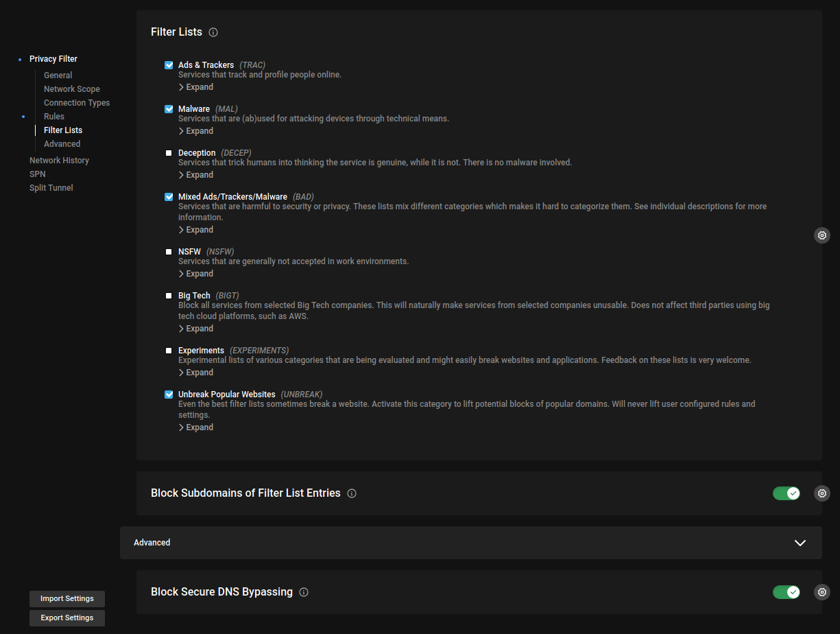Open the gear icon for the Block Subdomains setting

pos(822,493)
